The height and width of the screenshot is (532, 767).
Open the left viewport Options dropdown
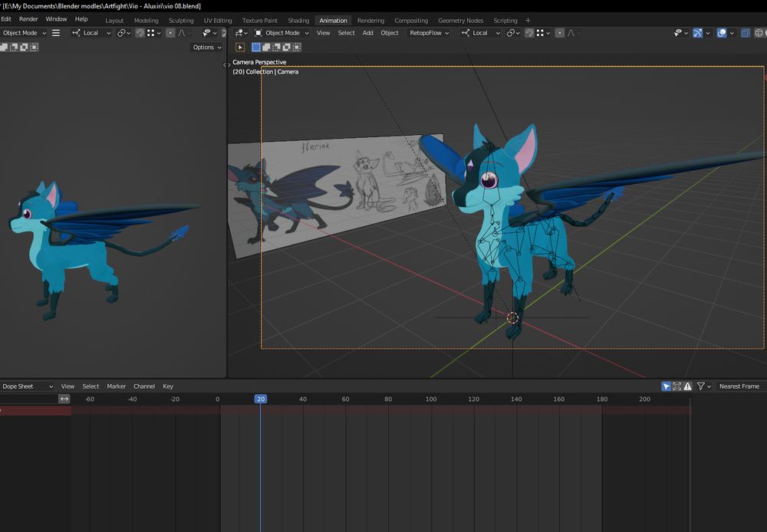(207, 47)
